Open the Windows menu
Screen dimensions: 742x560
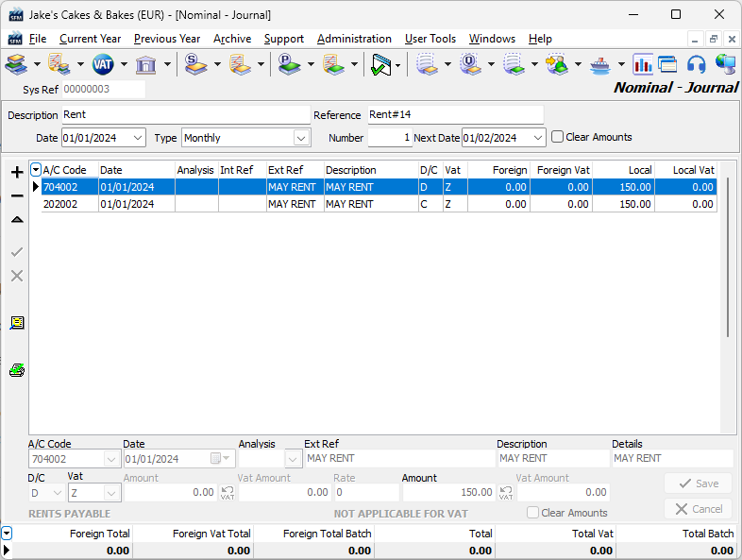[x=492, y=39]
